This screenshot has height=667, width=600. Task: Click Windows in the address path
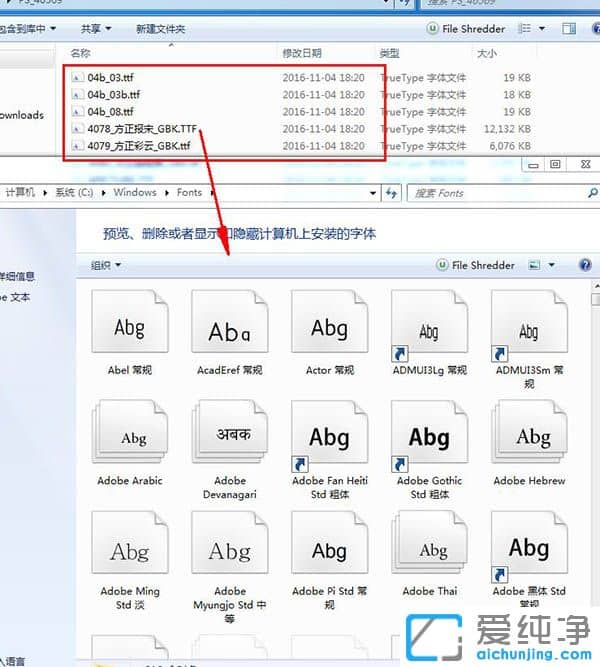click(x=134, y=192)
